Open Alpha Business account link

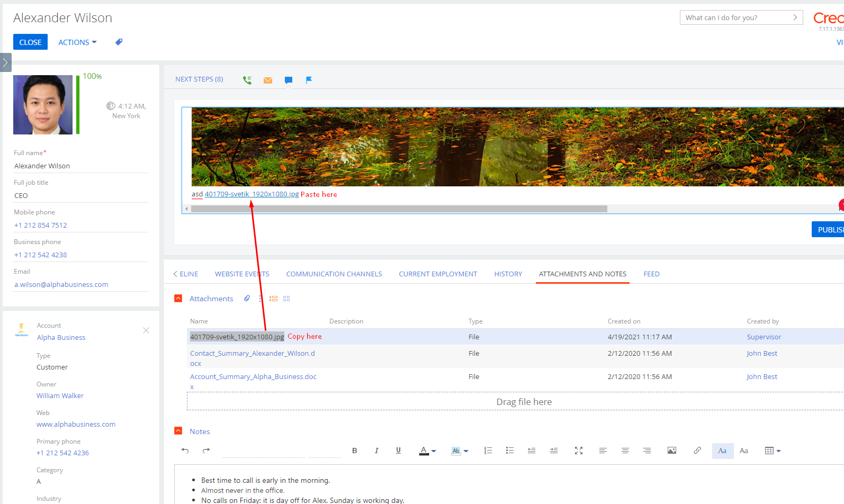(61, 337)
